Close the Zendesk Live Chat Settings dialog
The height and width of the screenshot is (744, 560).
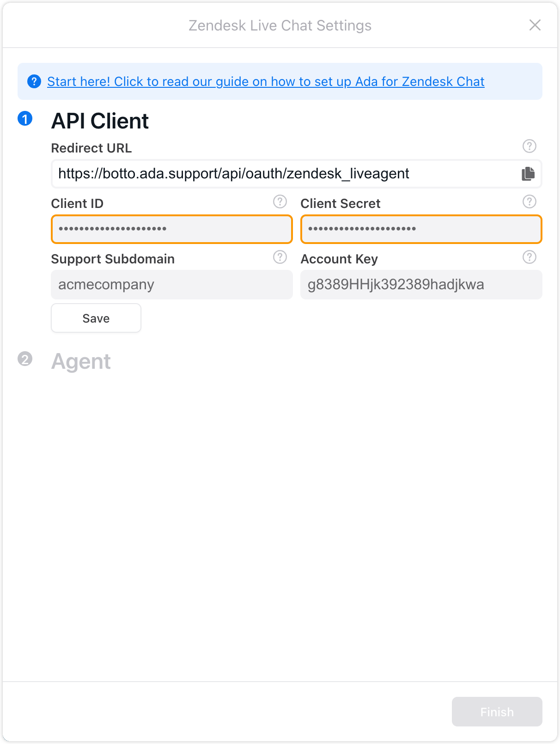tap(535, 25)
